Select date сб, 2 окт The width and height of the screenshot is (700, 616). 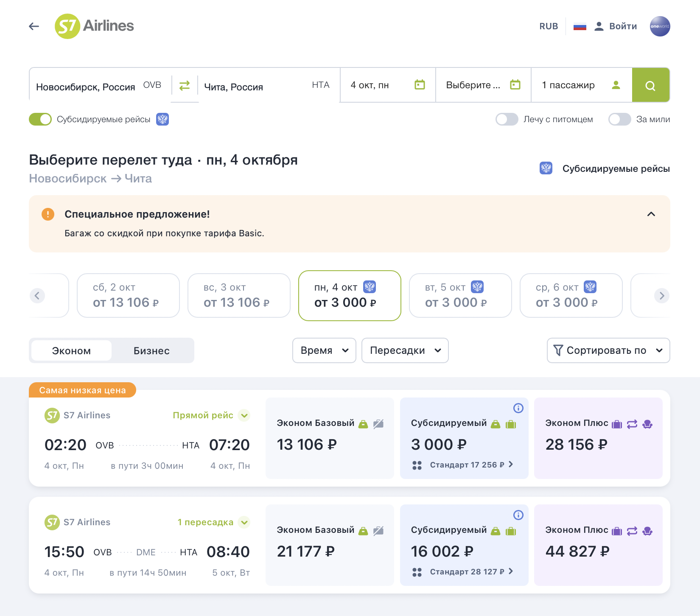(x=128, y=295)
